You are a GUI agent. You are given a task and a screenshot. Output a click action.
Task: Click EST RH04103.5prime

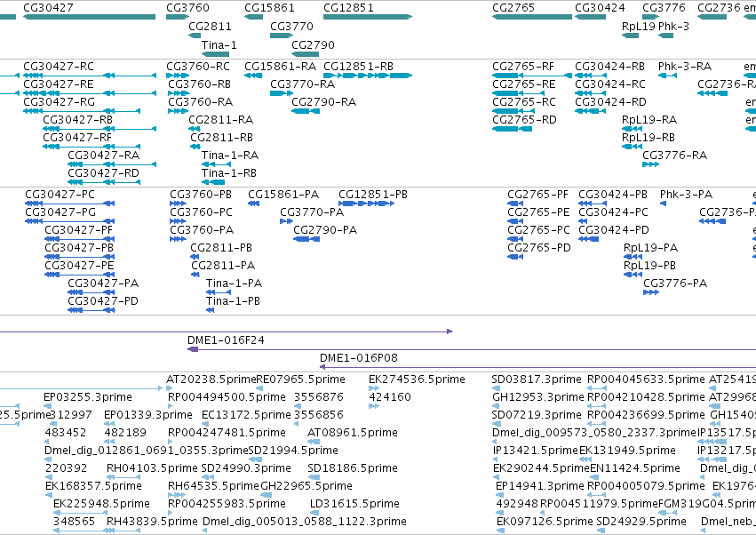[152, 468]
